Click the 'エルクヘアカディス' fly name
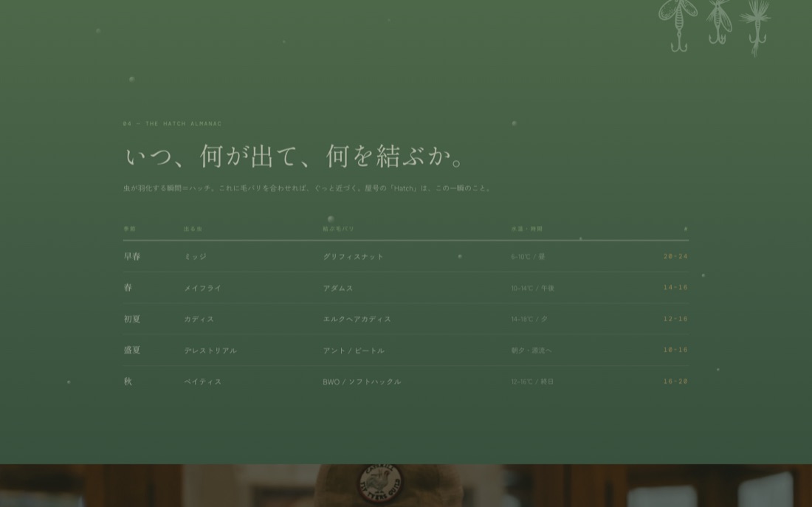812x507 pixels. coord(357,319)
